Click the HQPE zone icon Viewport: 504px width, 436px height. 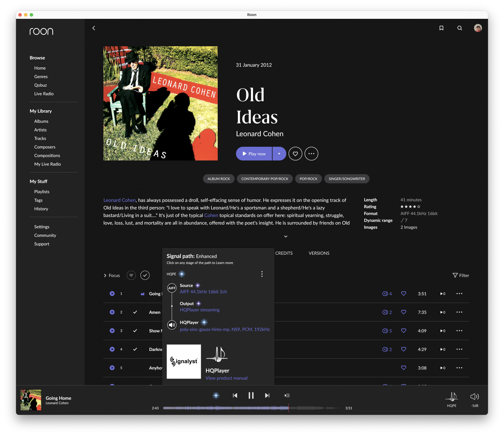452,398
